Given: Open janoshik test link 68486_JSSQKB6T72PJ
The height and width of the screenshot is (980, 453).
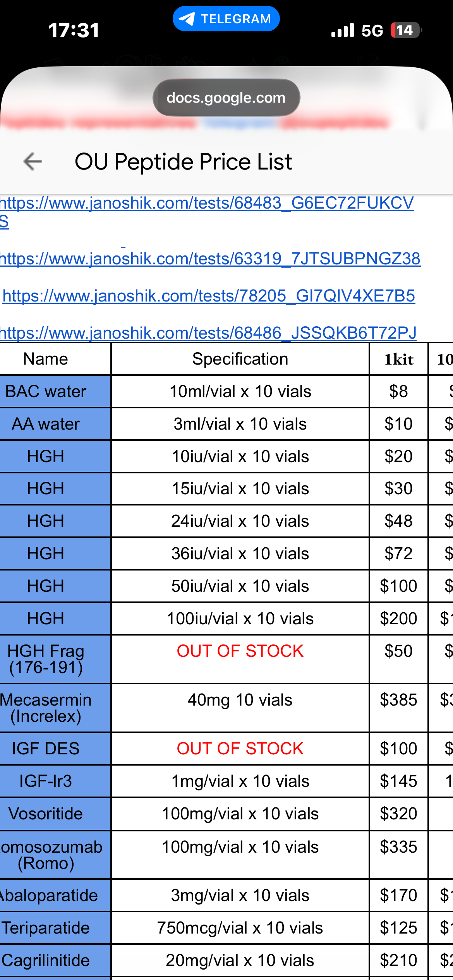Looking at the screenshot, I should click(208, 333).
